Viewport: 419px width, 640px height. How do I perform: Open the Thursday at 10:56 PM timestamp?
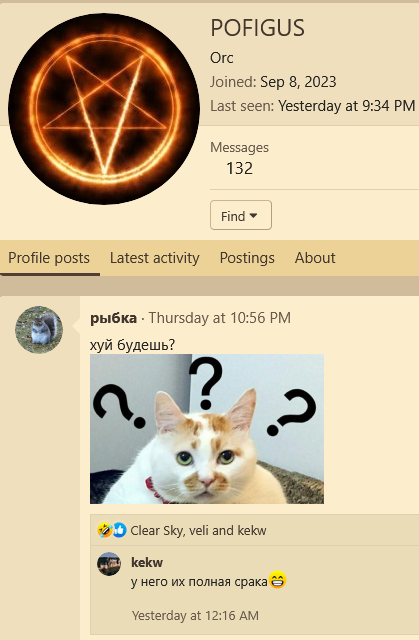pyautogui.click(x=219, y=318)
